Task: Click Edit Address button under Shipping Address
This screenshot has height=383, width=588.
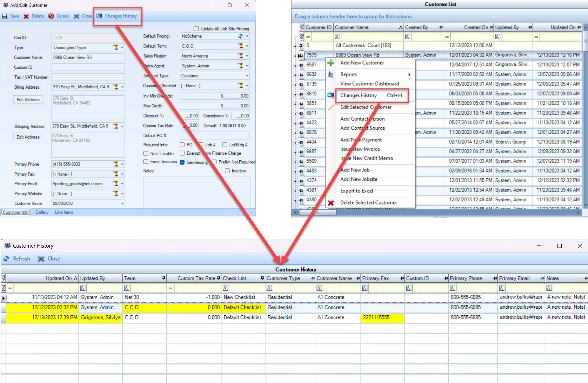Action: click(28, 137)
